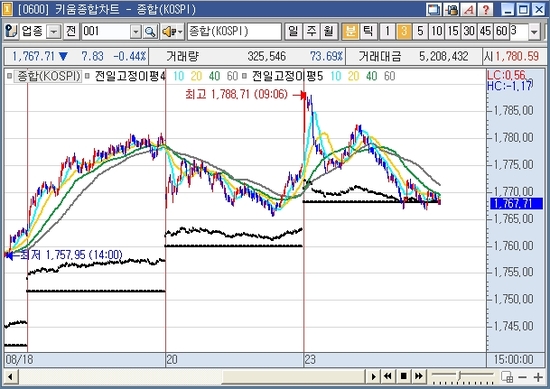Click the 08/18 date label
The width and height of the screenshot is (550, 389).
coord(19,360)
